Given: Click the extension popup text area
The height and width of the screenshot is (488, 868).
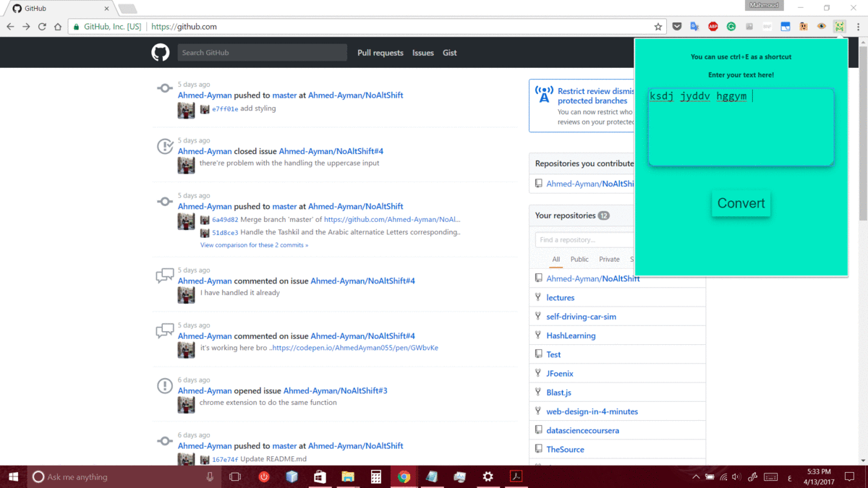Looking at the screenshot, I should tap(741, 127).
